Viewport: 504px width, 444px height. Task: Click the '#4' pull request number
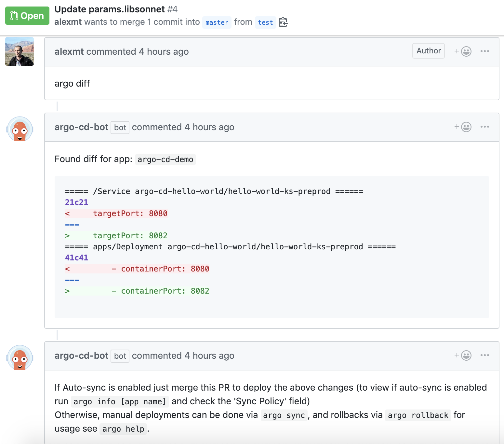pyautogui.click(x=172, y=9)
